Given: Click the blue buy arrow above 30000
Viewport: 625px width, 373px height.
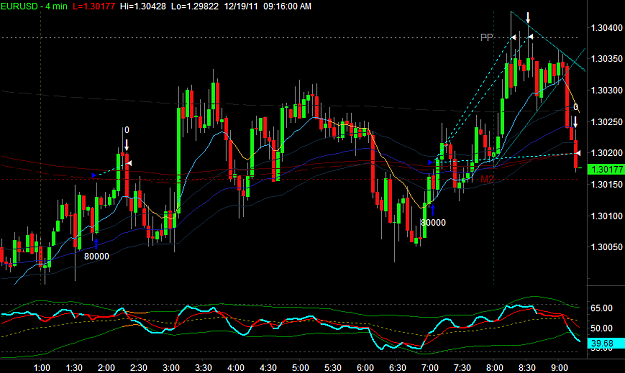Looking at the screenshot, I should (x=433, y=210).
